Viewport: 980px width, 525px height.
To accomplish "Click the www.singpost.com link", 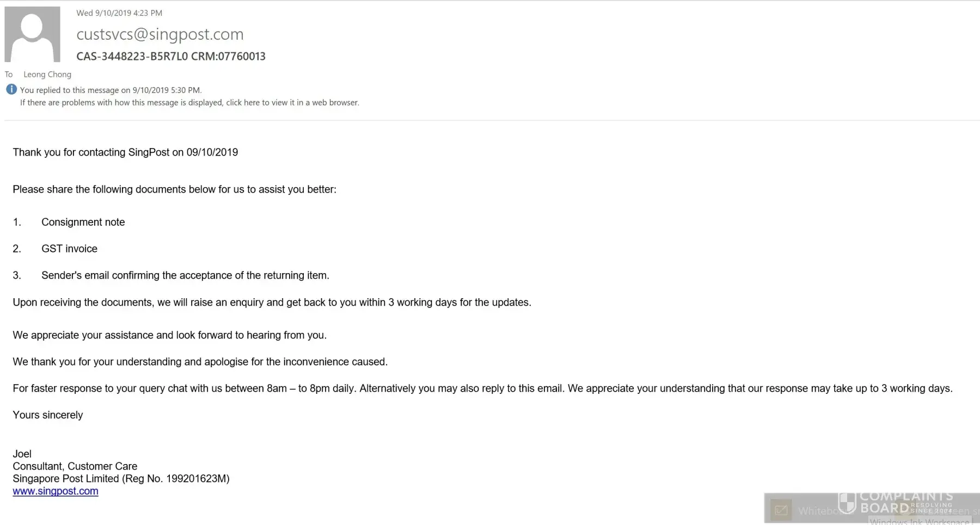I will coord(56,491).
